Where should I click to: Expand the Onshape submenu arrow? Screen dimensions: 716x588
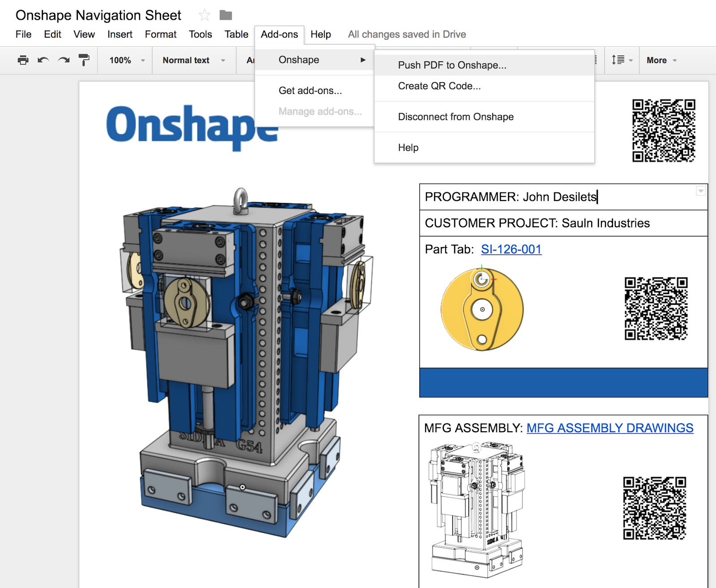[363, 60]
